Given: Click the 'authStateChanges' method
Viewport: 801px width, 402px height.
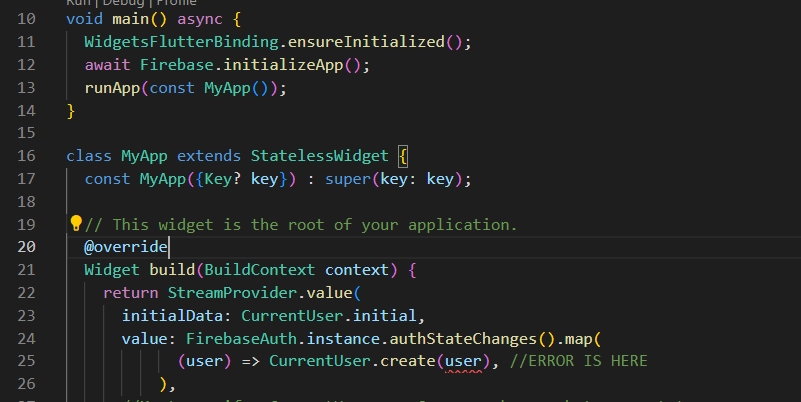Looking at the screenshot, I should coord(463,339).
